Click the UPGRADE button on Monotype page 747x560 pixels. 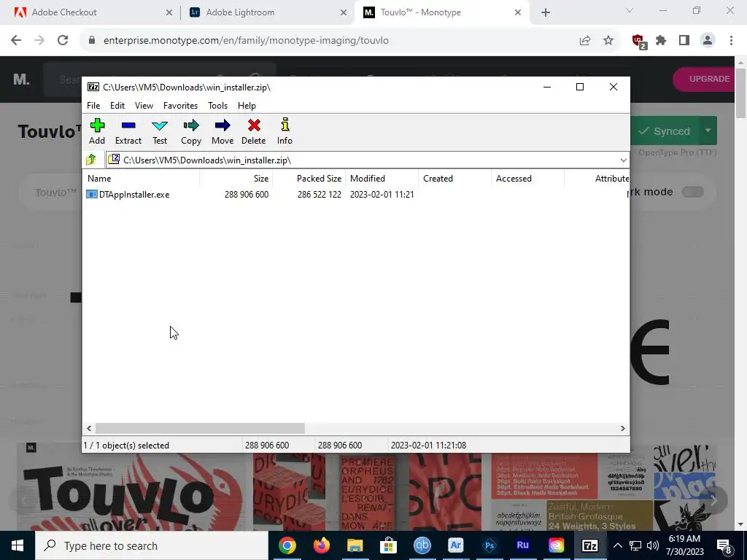coord(704,79)
